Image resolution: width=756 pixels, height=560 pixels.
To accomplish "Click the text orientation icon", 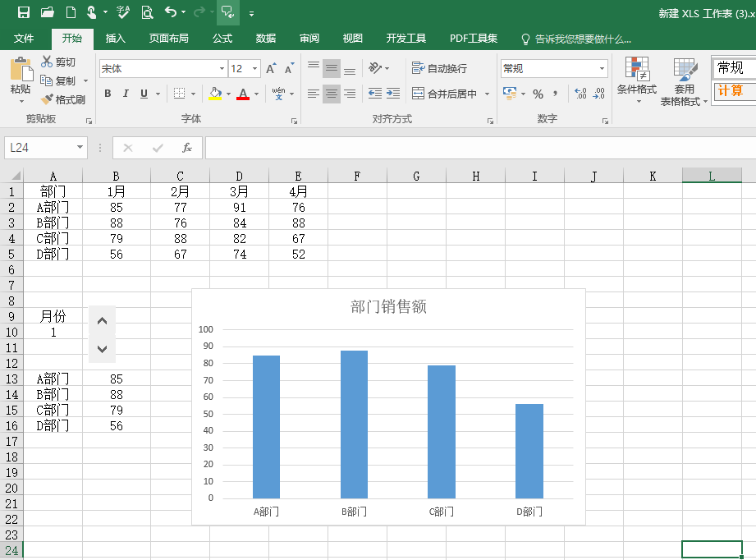I will (375, 68).
